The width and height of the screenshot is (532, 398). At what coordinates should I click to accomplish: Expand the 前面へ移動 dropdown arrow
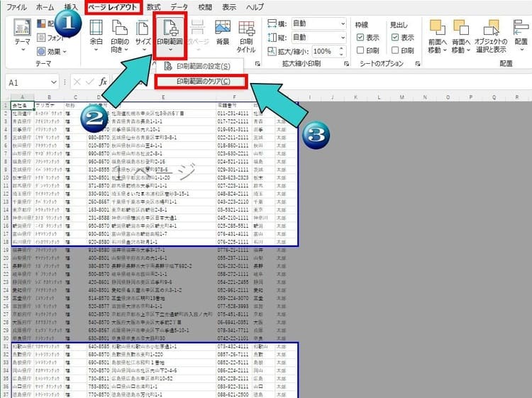(445, 50)
